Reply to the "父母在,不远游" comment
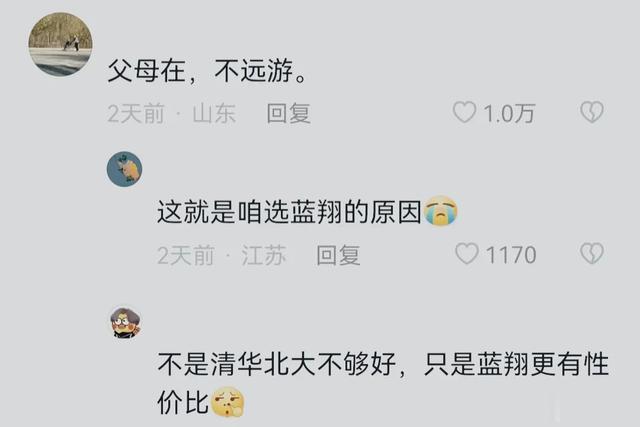 289,113
